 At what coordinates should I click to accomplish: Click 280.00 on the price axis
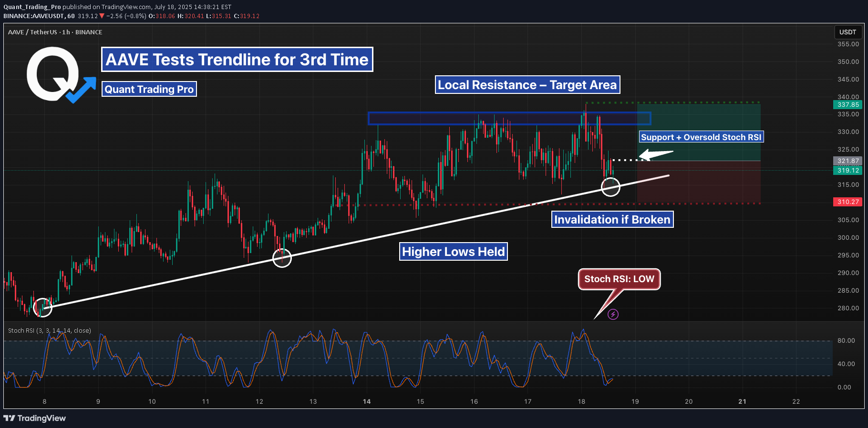click(x=848, y=308)
